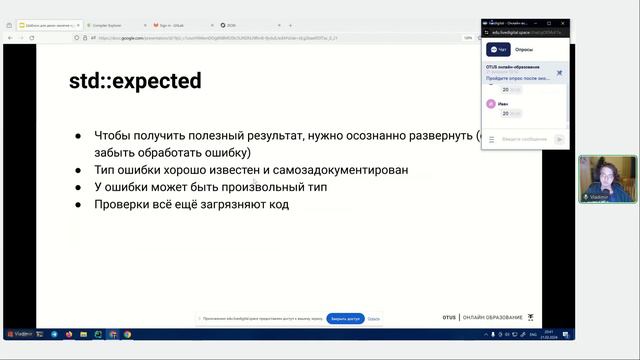
Task: Click the std::expected slide title
Action: coord(135,81)
